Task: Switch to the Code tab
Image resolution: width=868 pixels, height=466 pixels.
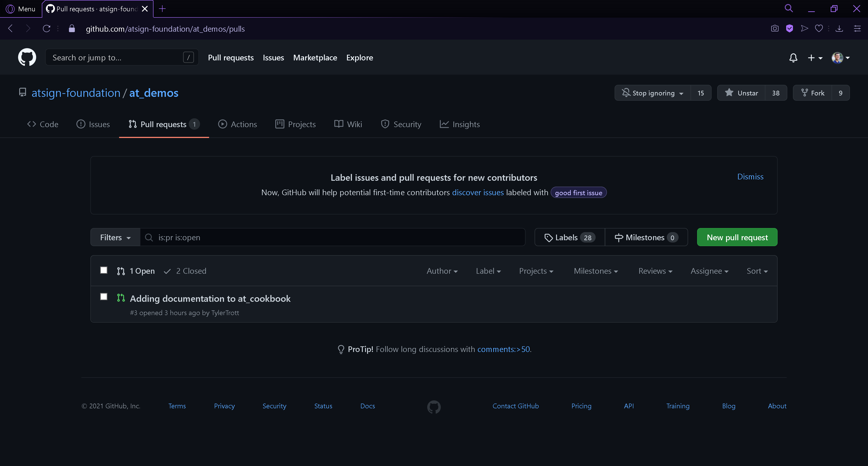Action: pos(43,124)
